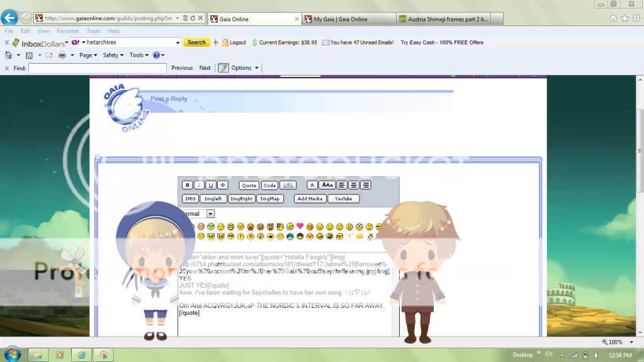644x362 pixels.
Task: Expand the font style Normal dropdown
Action: point(210,213)
